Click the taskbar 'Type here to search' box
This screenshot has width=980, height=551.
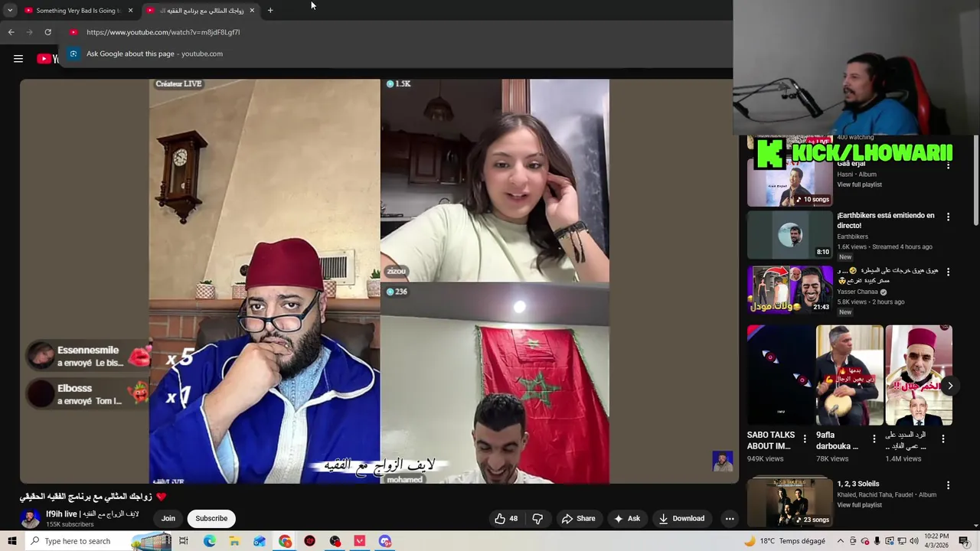pyautogui.click(x=97, y=541)
